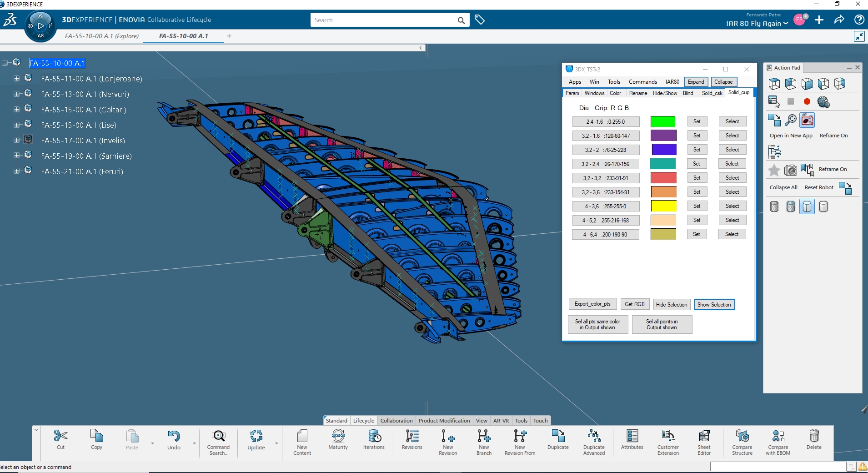Toggle the Show Selection button
This screenshot has width=868, height=473.
(714, 305)
